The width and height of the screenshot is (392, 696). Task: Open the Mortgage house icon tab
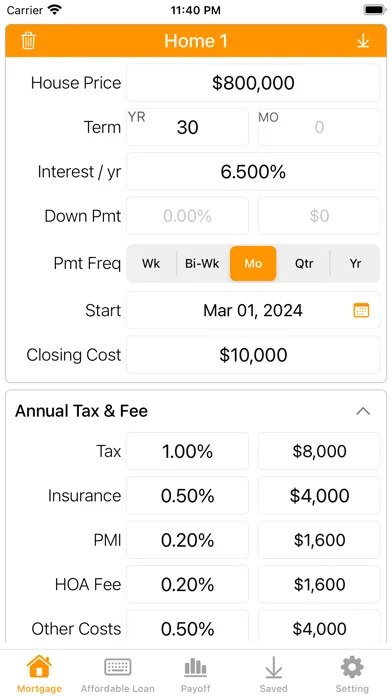(39, 674)
